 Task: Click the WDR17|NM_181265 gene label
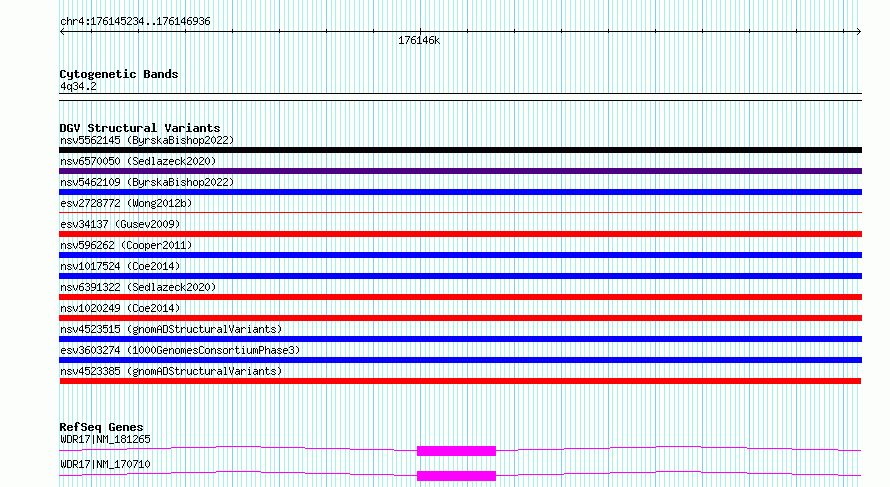click(105, 439)
